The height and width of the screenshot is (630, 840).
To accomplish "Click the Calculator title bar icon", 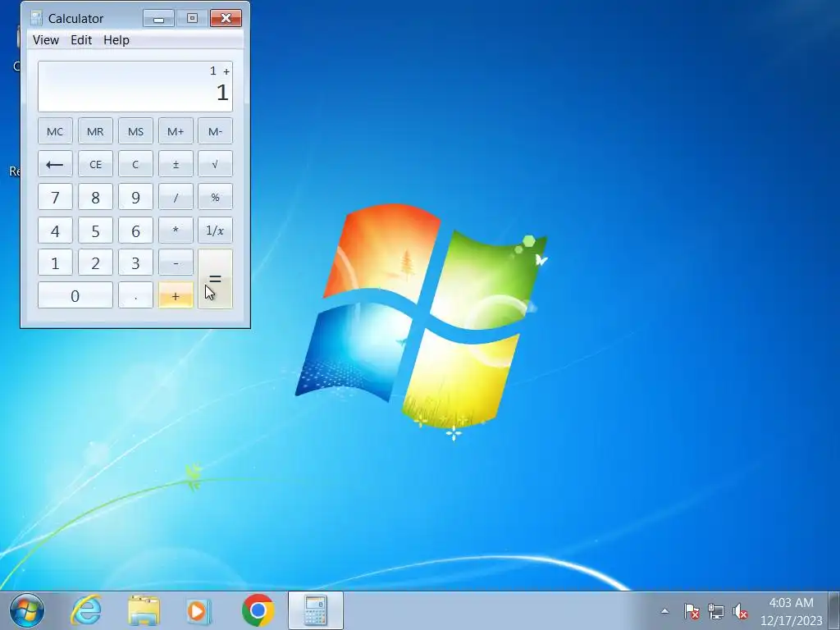I will coord(36,18).
